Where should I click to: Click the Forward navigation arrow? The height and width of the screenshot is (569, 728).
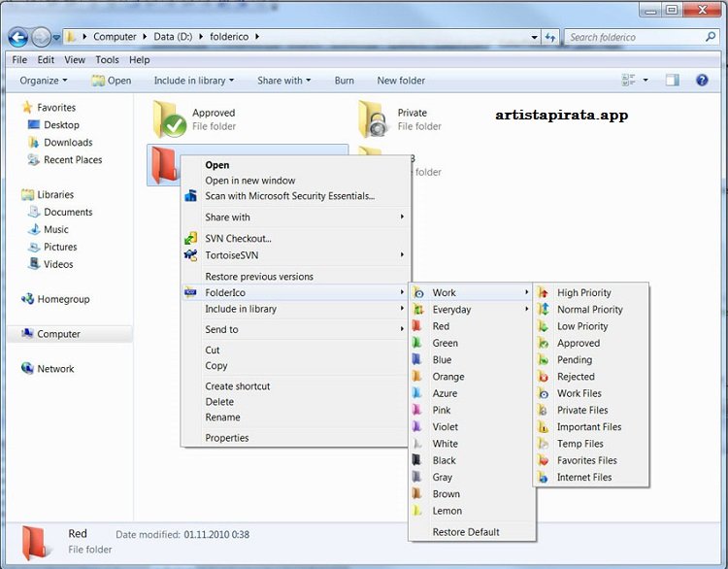click(x=41, y=37)
